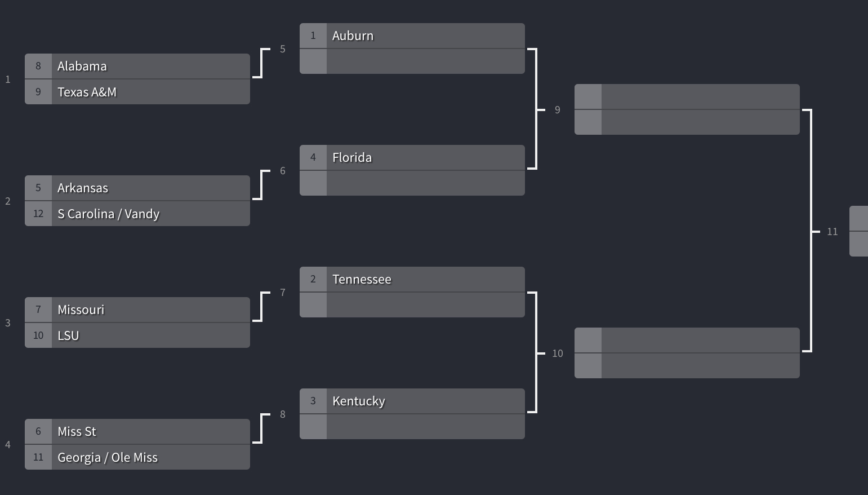Image resolution: width=868 pixels, height=495 pixels.
Task: Select Florida in match 6
Action: point(412,157)
